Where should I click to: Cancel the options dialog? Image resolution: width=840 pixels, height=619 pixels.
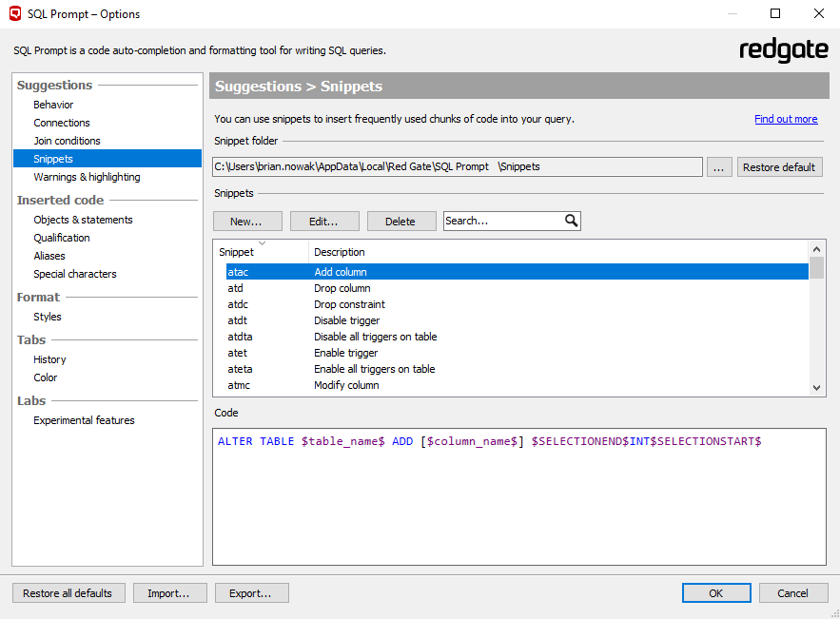(793, 593)
